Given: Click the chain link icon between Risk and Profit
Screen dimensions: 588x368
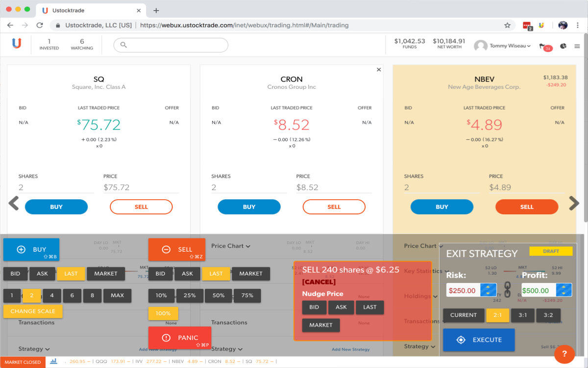Looking at the screenshot, I should pyautogui.click(x=508, y=289).
